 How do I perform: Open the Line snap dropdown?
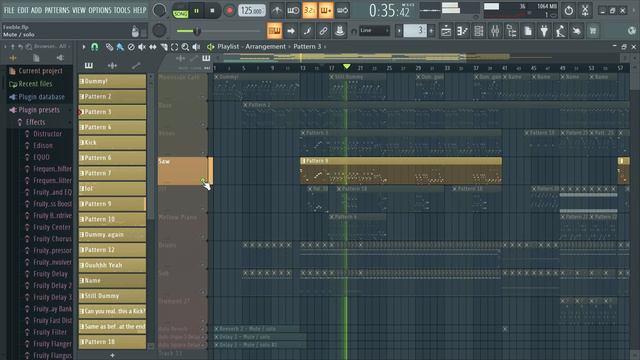click(374, 31)
